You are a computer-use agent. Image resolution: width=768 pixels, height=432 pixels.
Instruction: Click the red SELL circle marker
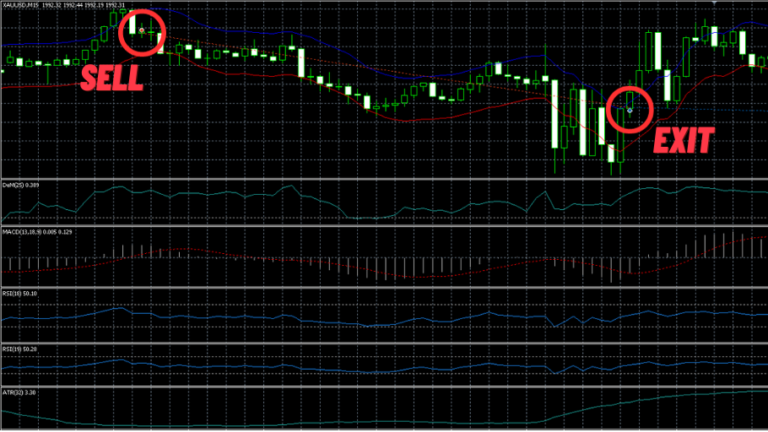(142, 32)
